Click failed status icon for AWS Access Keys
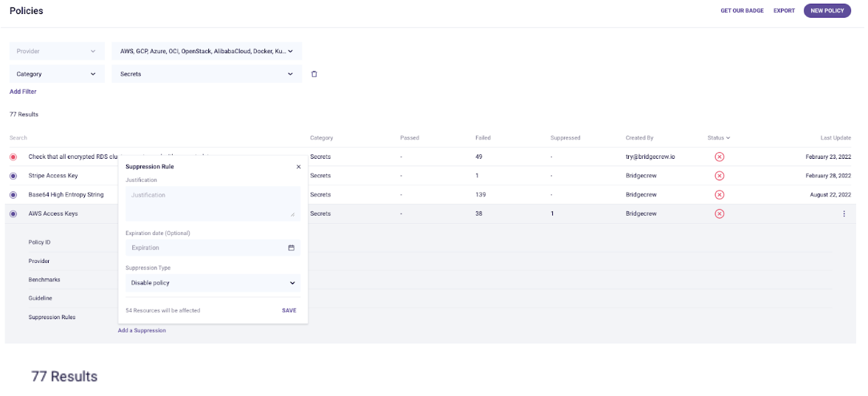This screenshot has height=396, width=868. coord(719,214)
